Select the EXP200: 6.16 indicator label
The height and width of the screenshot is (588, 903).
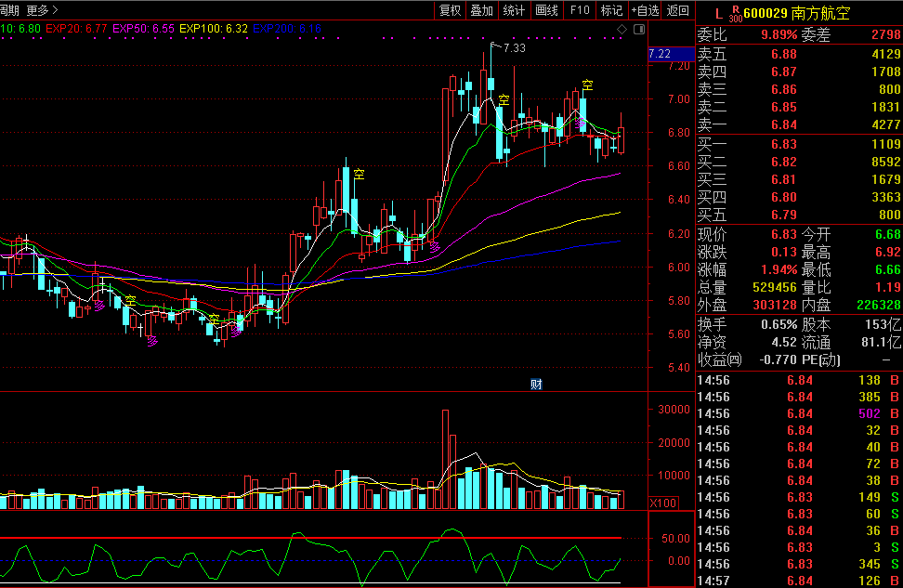(x=287, y=29)
